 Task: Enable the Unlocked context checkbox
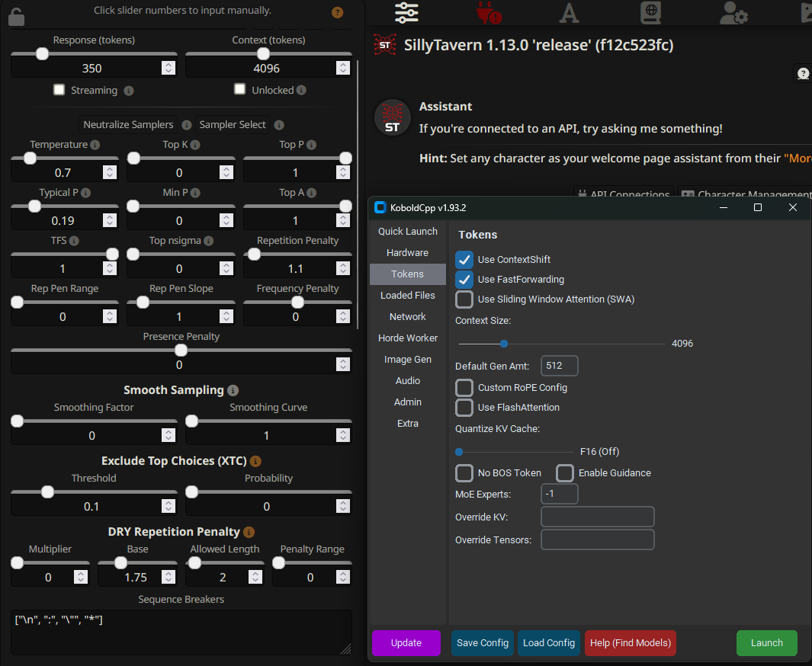coord(239,89)
